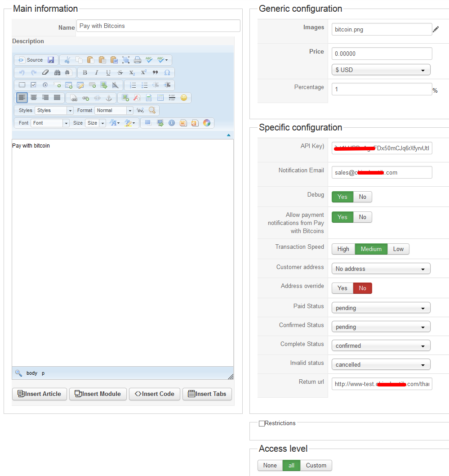Click the Cut scissors icon
The image size is (449, 476).
tap(67, 60)
